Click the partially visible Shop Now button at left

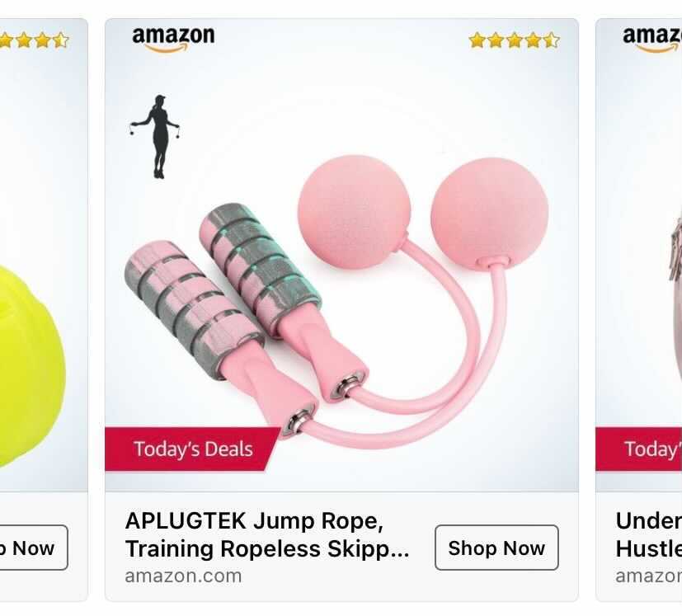(x=34, y=548)
